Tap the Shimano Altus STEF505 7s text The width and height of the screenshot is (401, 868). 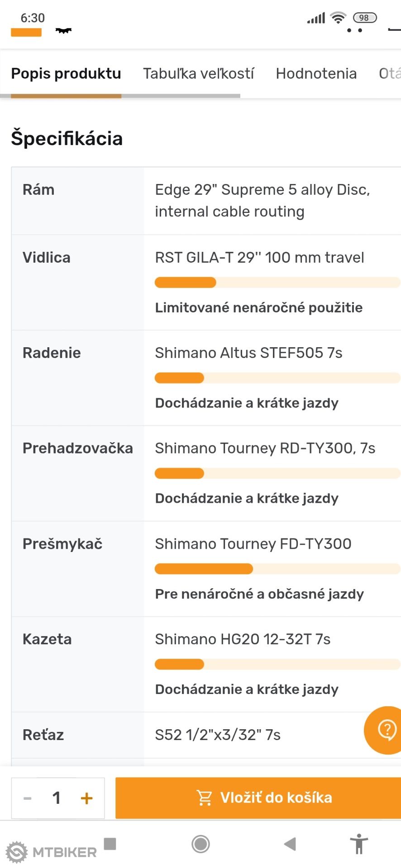pos(248,353)
